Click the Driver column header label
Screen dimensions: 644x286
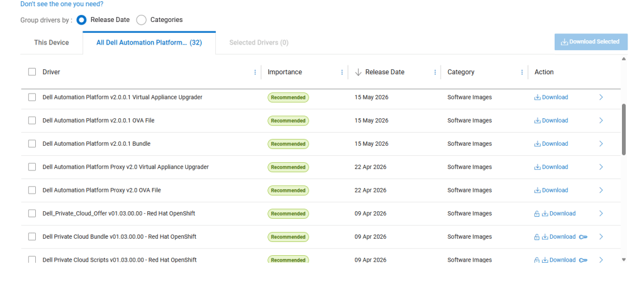click(52, 72)
